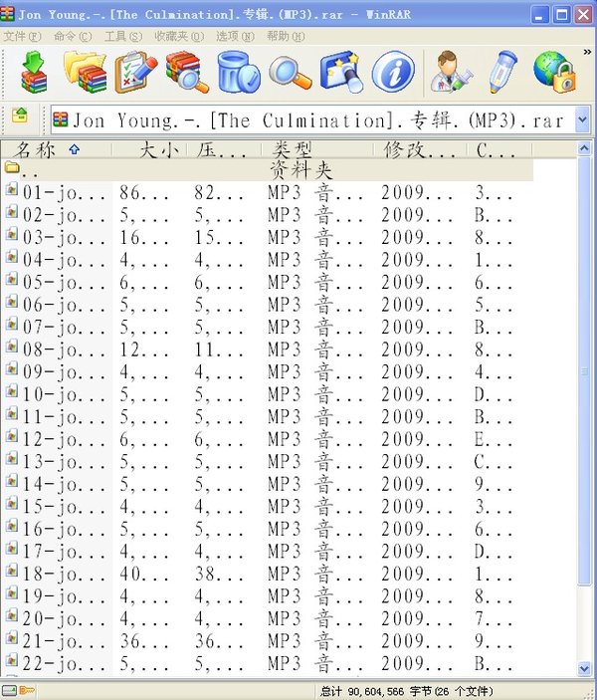This screenshot has width=597, height=700.
Task: Select file 17-jo... in the list
Action: 267,552
